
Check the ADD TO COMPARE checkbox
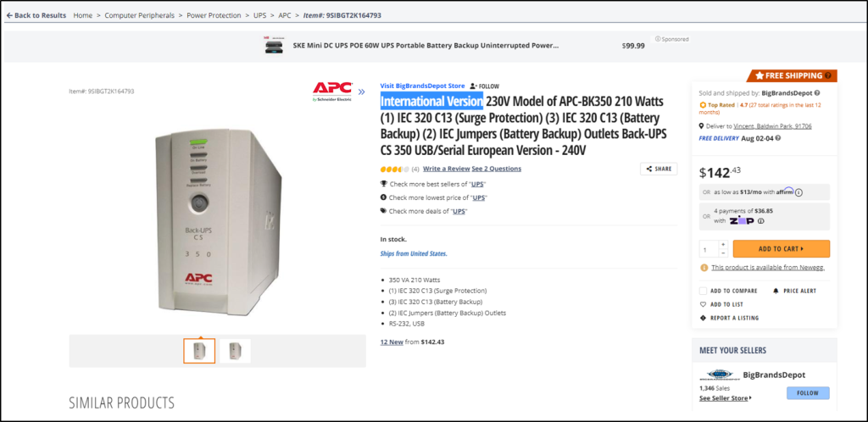click(x=703, y=291)
